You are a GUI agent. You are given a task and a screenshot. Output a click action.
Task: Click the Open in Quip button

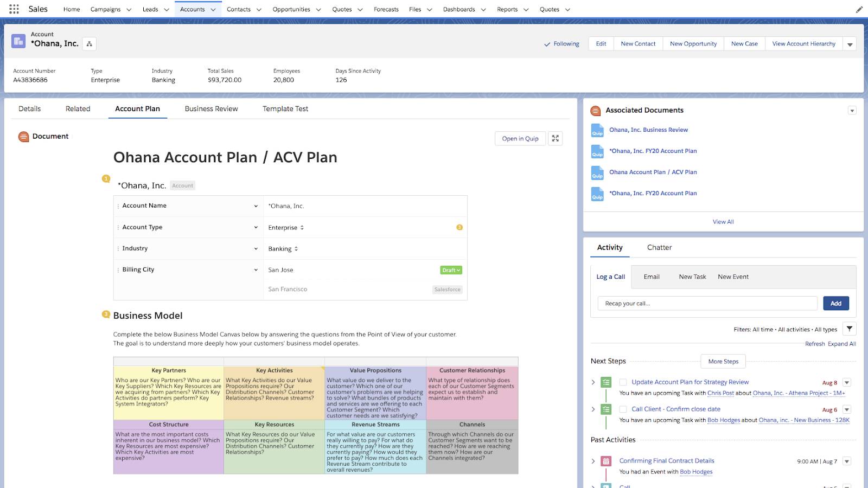520,139
